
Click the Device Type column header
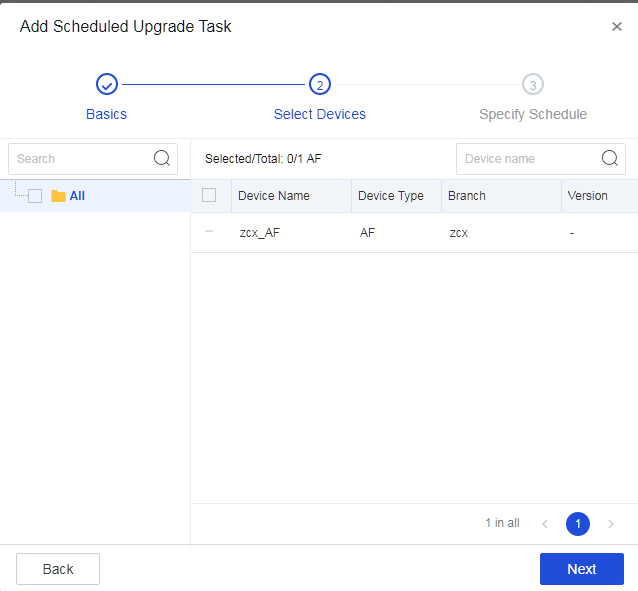(391, 196)
